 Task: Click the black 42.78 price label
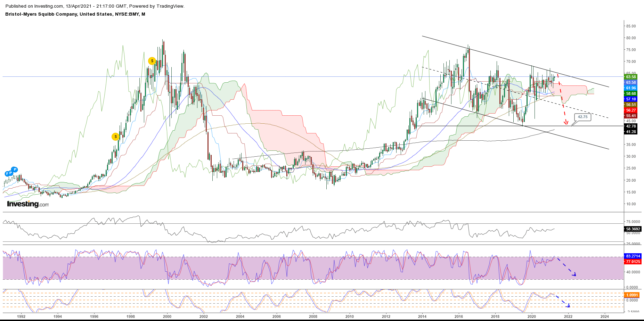tap(631, 126)
